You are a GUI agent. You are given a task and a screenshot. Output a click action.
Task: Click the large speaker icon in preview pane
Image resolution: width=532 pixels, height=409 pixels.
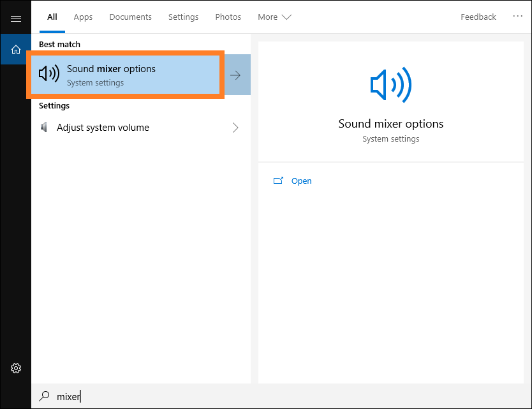click(x=390, y=85)
